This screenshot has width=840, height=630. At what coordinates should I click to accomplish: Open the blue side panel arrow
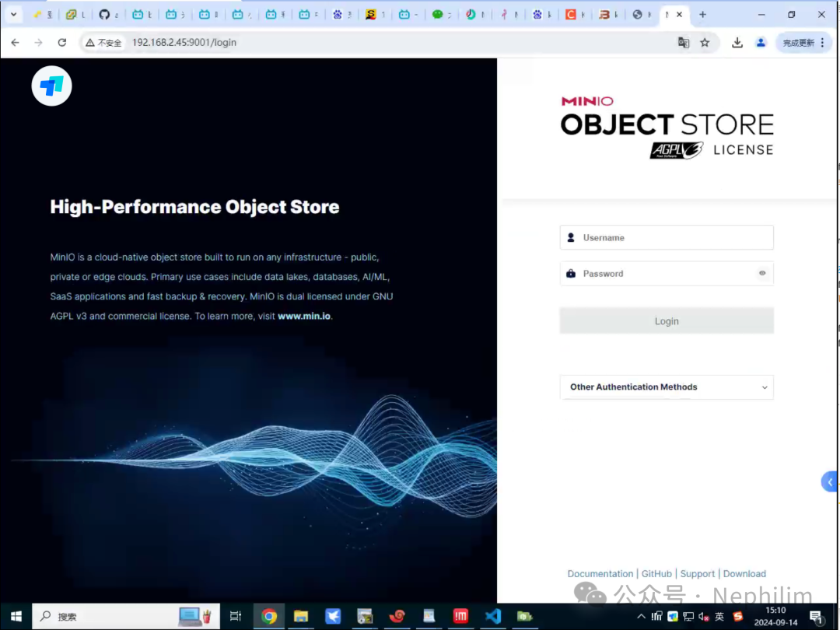click(829, 481)
